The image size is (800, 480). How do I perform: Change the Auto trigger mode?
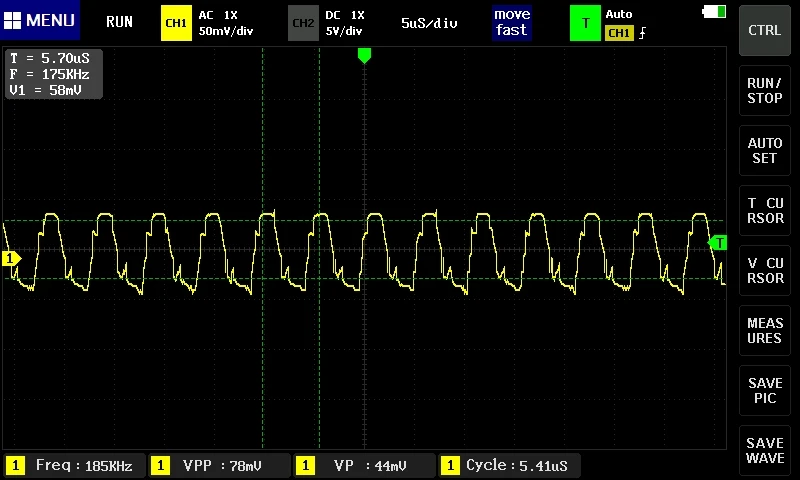click(618, 14)
